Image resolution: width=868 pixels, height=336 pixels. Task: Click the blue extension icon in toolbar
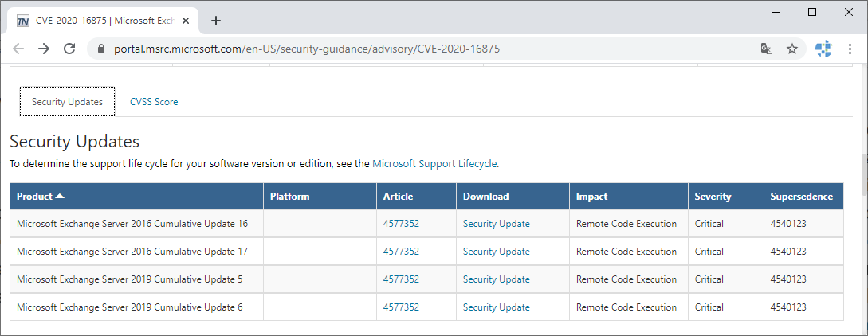pyautogui.click(x=823, y=49)
